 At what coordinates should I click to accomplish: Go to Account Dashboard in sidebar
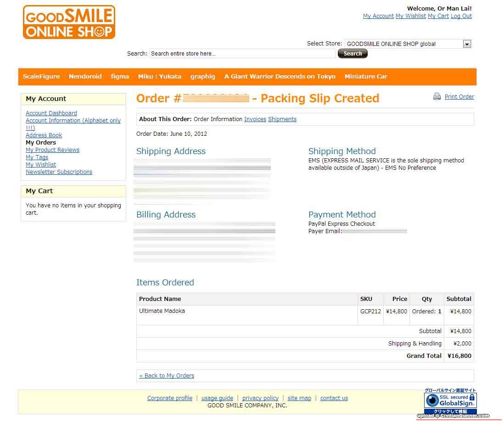point(51,113)
